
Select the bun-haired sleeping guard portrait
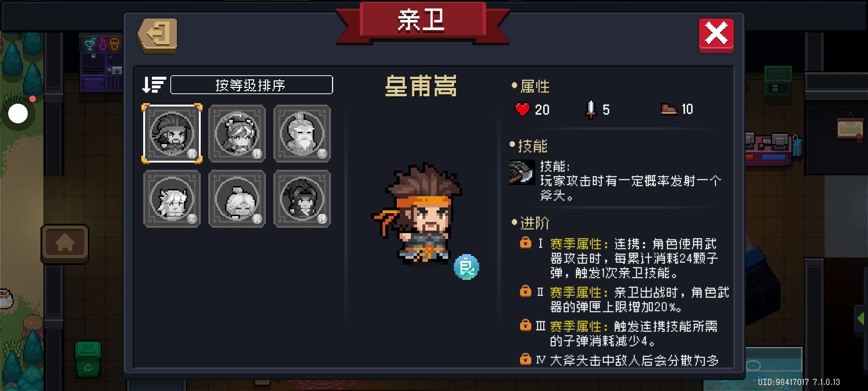pyautogui.click(x=237, y=199)
